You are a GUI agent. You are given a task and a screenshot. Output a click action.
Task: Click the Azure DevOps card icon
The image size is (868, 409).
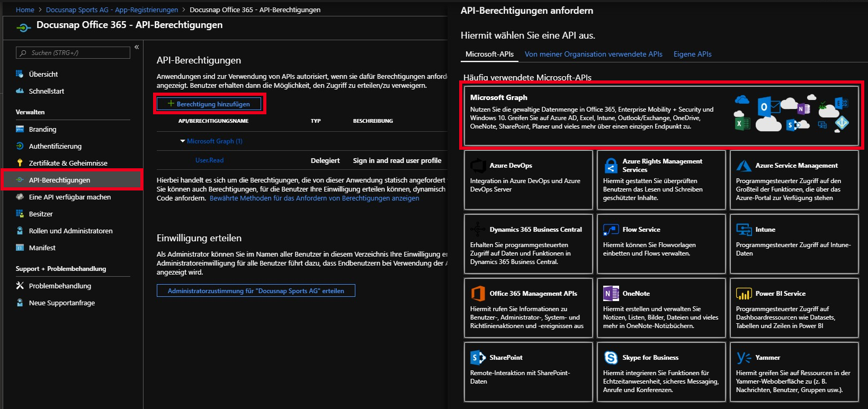point(478,166)
